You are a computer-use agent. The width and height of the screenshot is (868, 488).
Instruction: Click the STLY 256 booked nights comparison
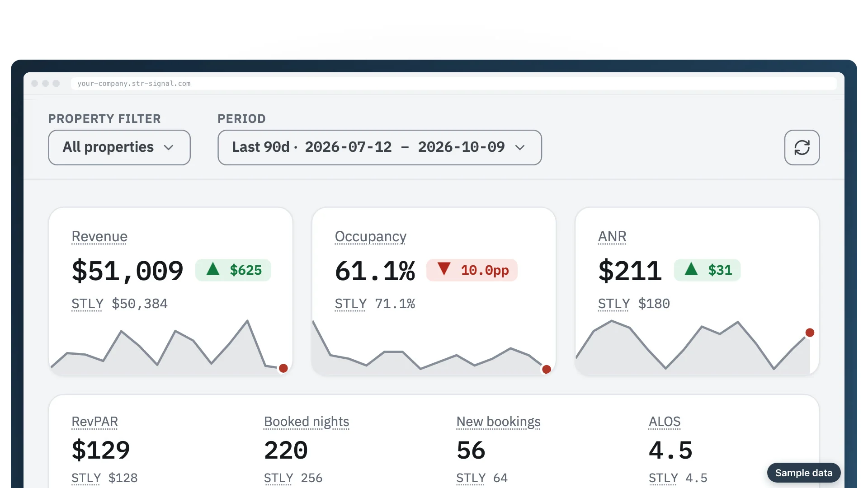[x=293, y=478]
